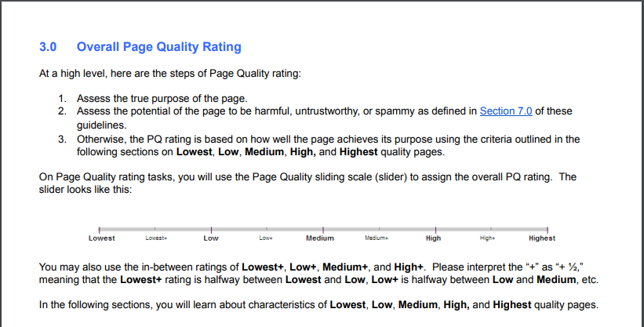This screenshot has width=644, height=327.
Task: Click the sentence "At a high level"
Action: click(x=169, y=74)
